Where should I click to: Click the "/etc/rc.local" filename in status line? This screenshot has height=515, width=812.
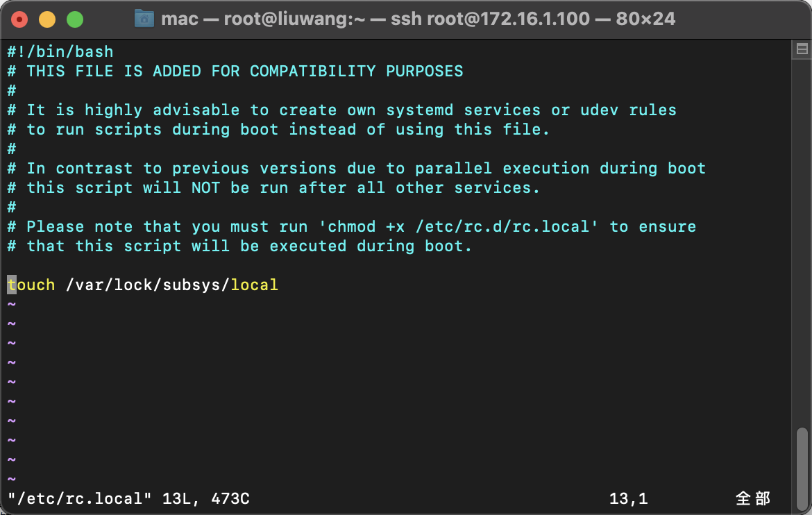(80, 498)
